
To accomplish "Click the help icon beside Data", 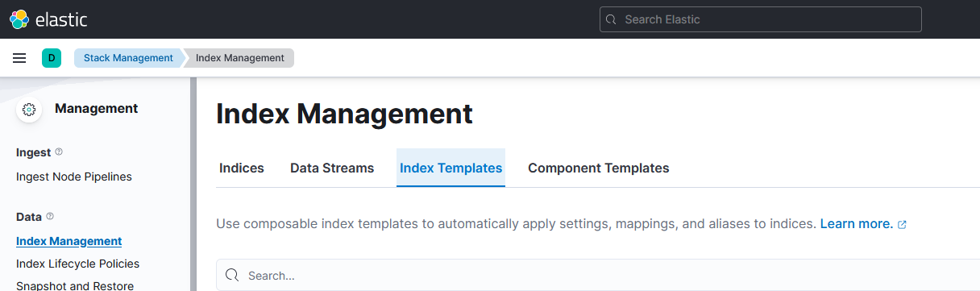I will point(50,217).
